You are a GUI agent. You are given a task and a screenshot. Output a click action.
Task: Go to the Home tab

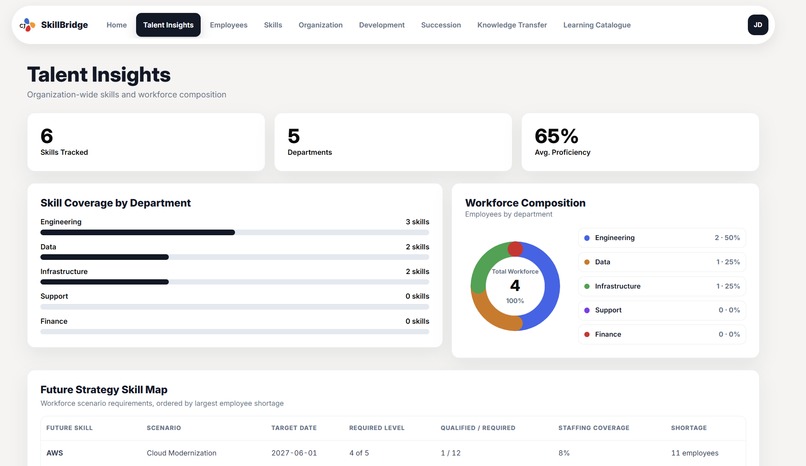[x=117, y=25]
